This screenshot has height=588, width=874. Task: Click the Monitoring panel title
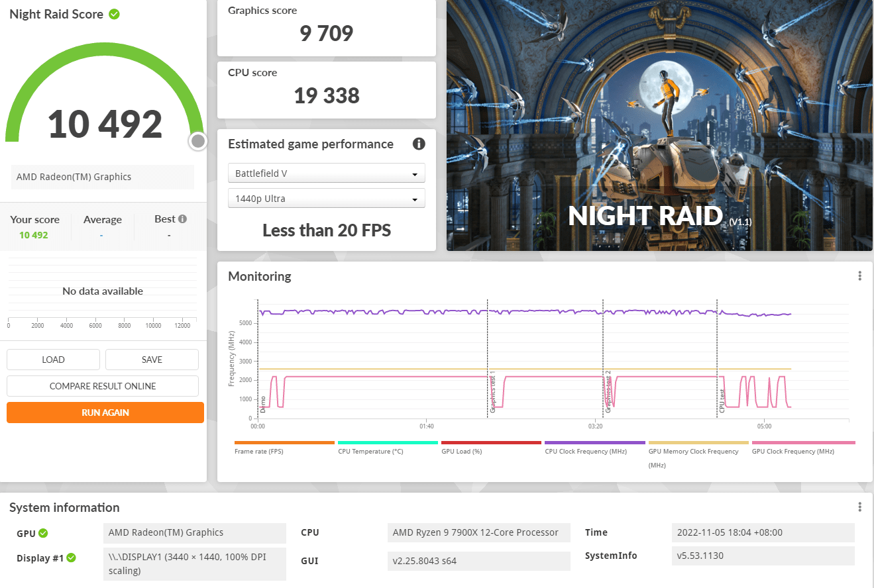[260, 276]
